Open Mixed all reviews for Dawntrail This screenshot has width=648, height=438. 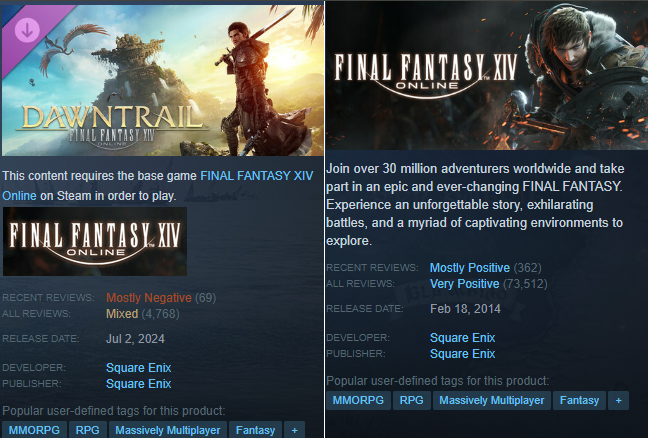tap(122, 314)
